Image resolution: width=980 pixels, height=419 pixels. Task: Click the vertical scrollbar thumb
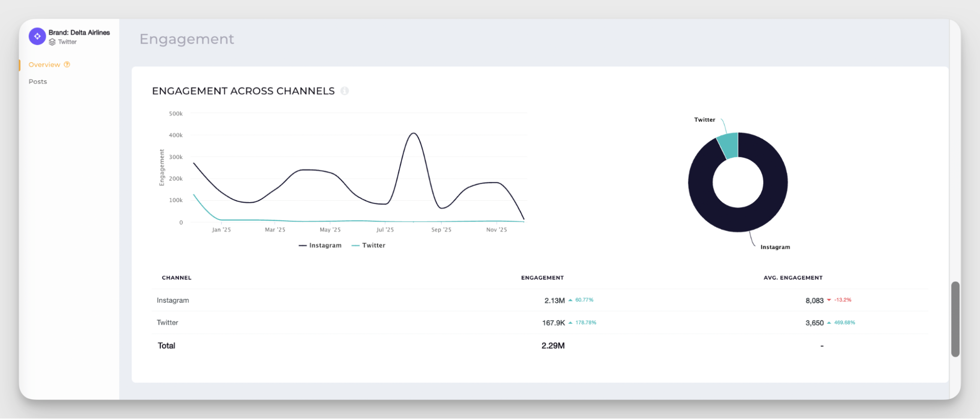coord(955,319)
